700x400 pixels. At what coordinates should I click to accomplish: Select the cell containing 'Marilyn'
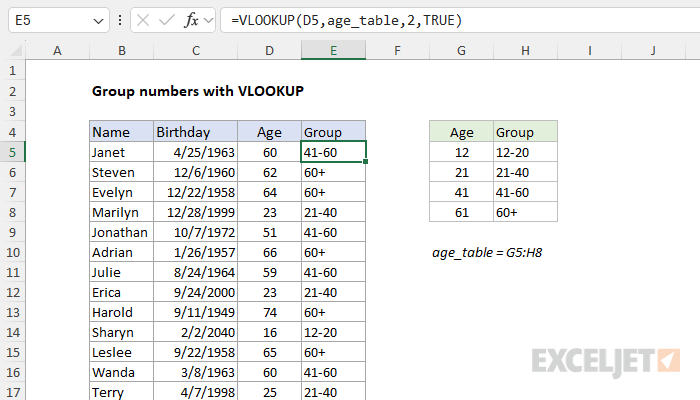tap(121, 212)
